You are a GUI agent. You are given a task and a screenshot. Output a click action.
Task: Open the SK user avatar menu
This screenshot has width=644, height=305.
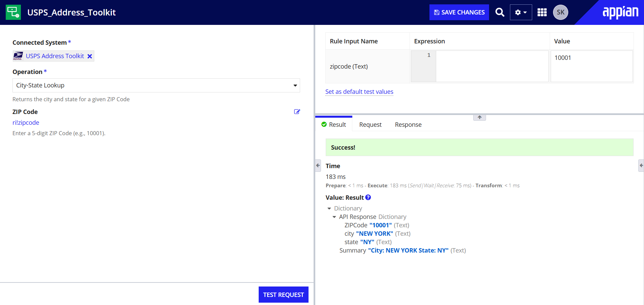coord(560,12)
